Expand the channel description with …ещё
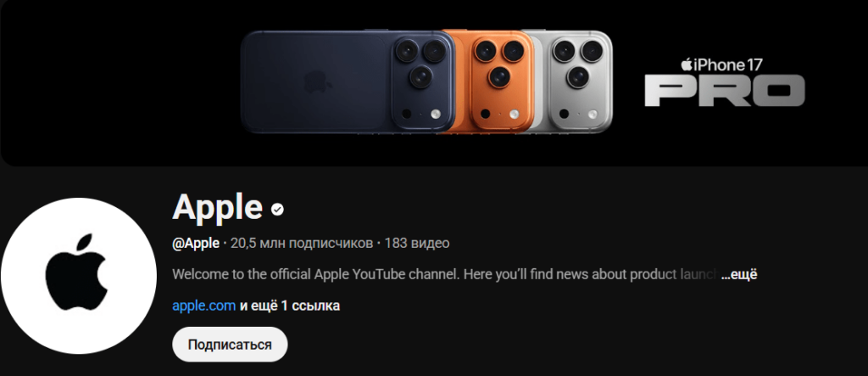868x376 pixels. coord(739,274)
